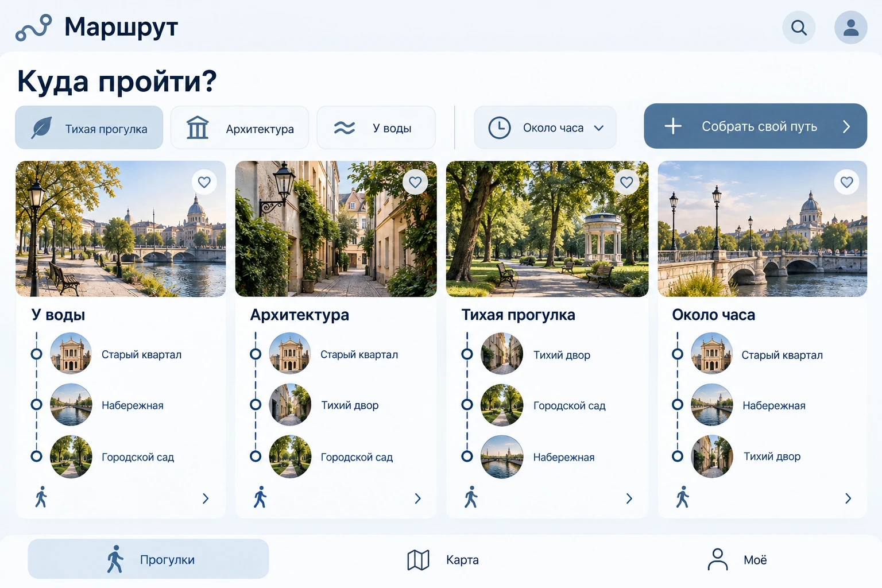Favorite the Тихая прогулка route with heart
Viewport: 882px width, 588px height.
tap(626, 182)
